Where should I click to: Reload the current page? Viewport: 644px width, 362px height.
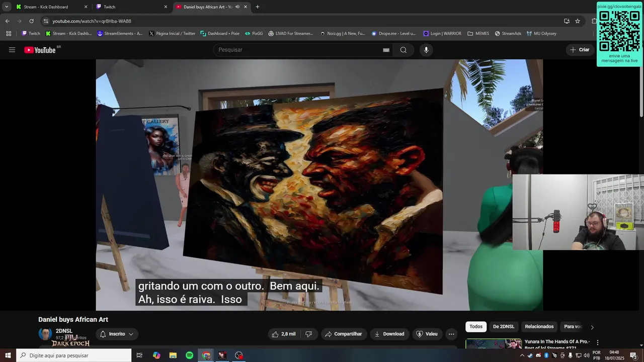31,21
